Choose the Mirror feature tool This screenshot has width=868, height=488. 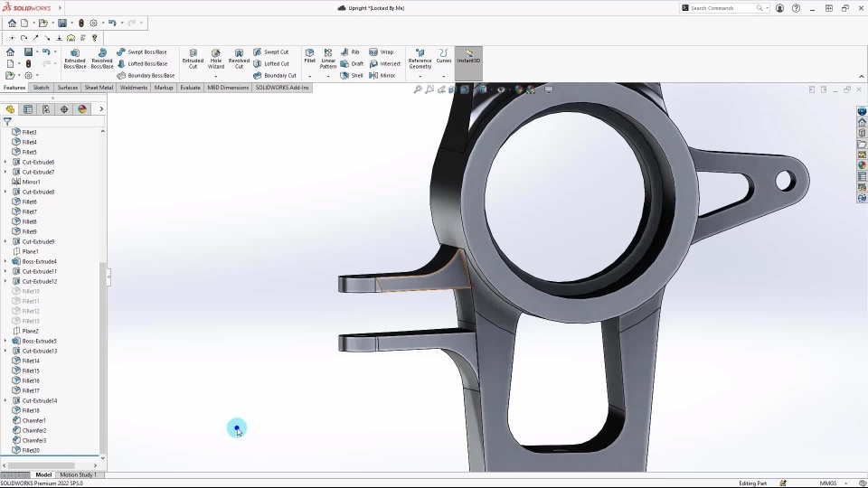(382, 76)
